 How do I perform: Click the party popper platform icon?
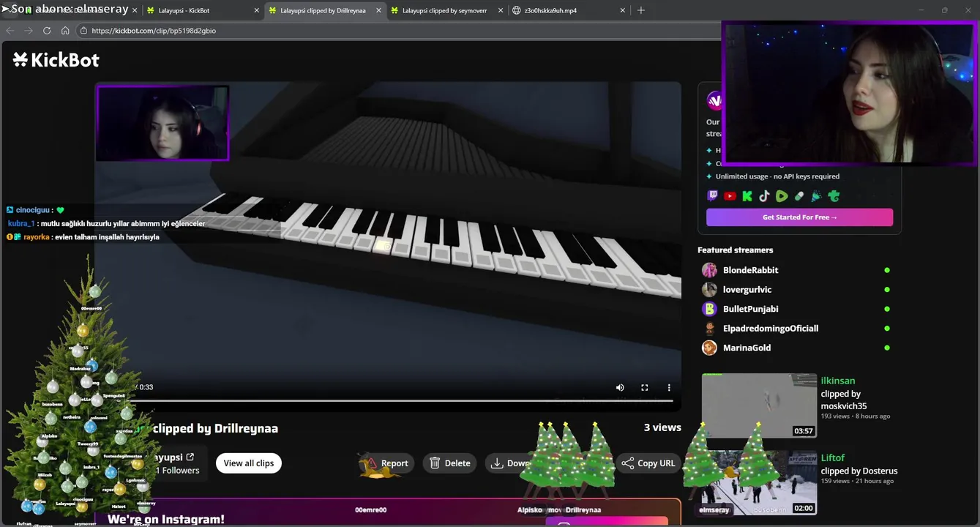click(x=816, y=196)
